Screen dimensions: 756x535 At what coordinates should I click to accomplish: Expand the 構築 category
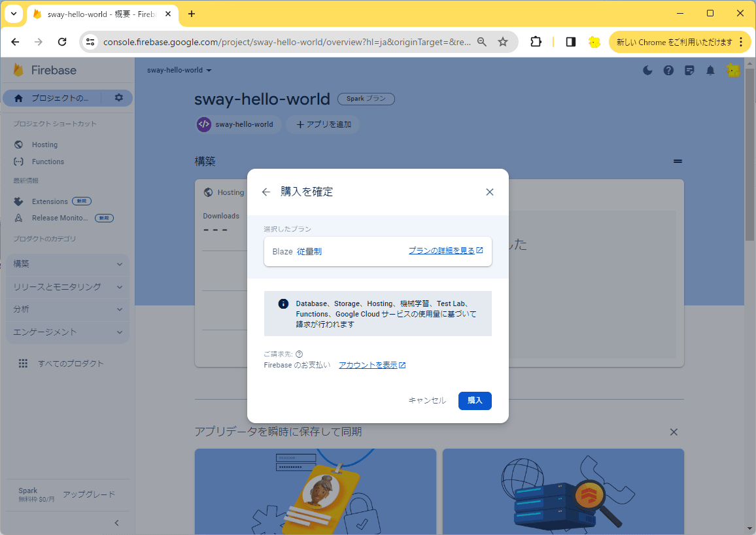[x=67, y=264]
